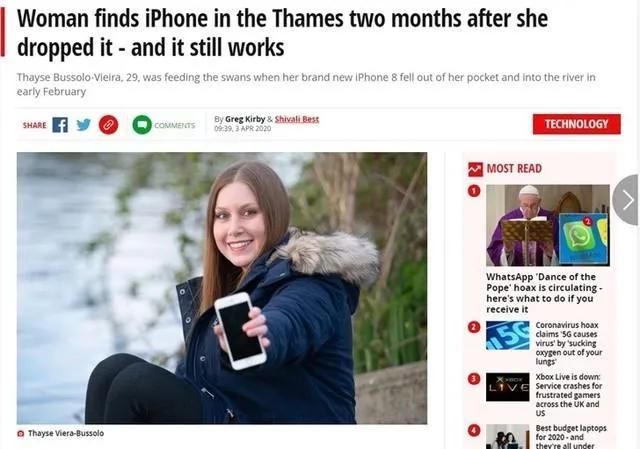Open the 5G coronavirus hoax thumbnail
The image size is (640, 449).
(508, 336)
